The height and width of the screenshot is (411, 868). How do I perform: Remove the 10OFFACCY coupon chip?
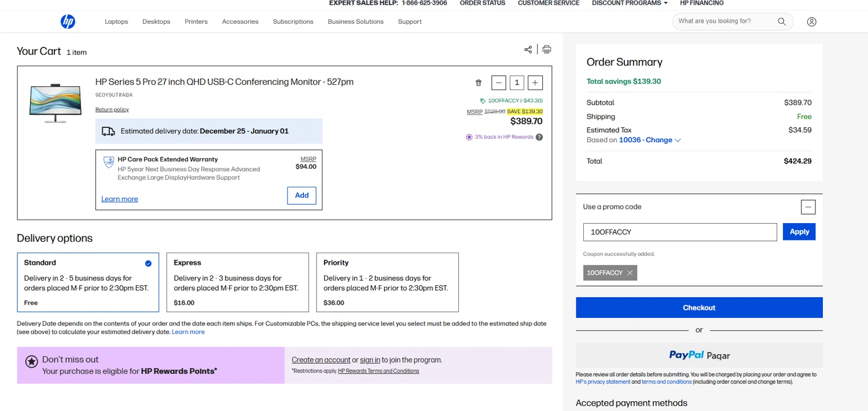pyautogui.click(x=630, y=273)
